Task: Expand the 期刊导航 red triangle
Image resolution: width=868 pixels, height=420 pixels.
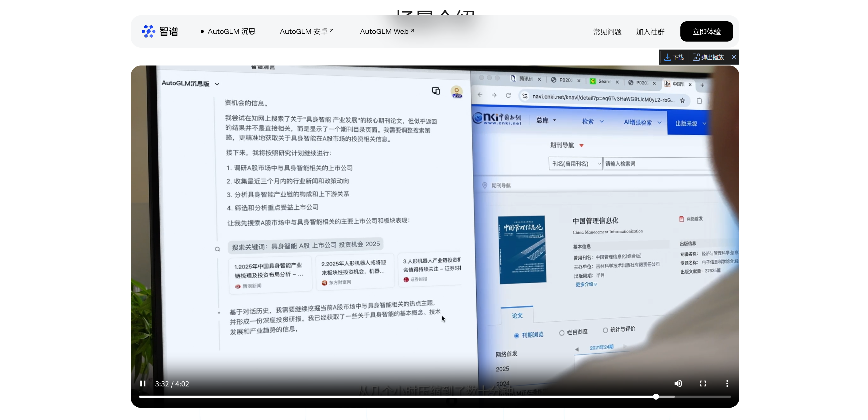Action: point(581,146)
